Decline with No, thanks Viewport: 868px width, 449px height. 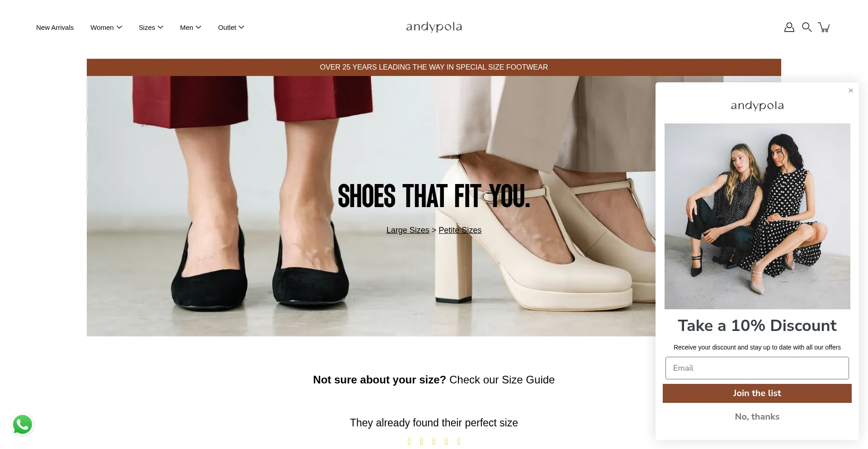[757, 417]
